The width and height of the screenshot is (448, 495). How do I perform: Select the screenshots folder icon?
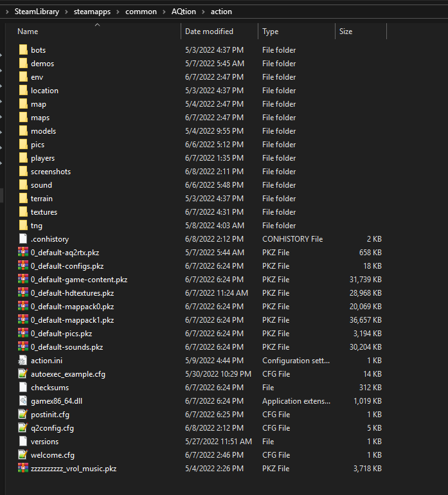point(23,172)
